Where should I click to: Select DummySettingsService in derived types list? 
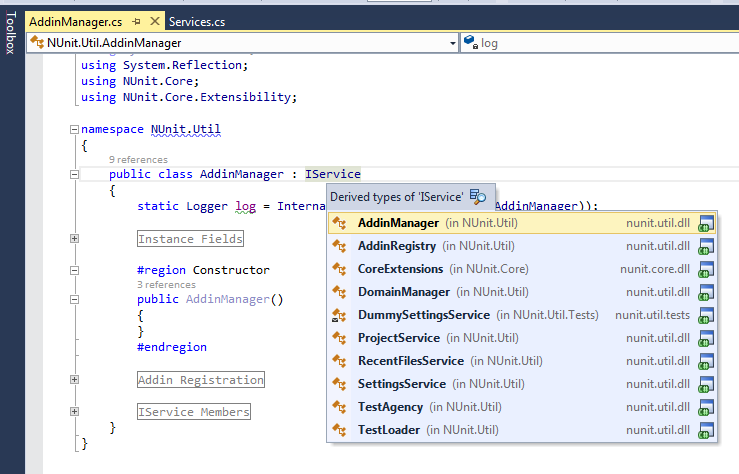(522, 315)
